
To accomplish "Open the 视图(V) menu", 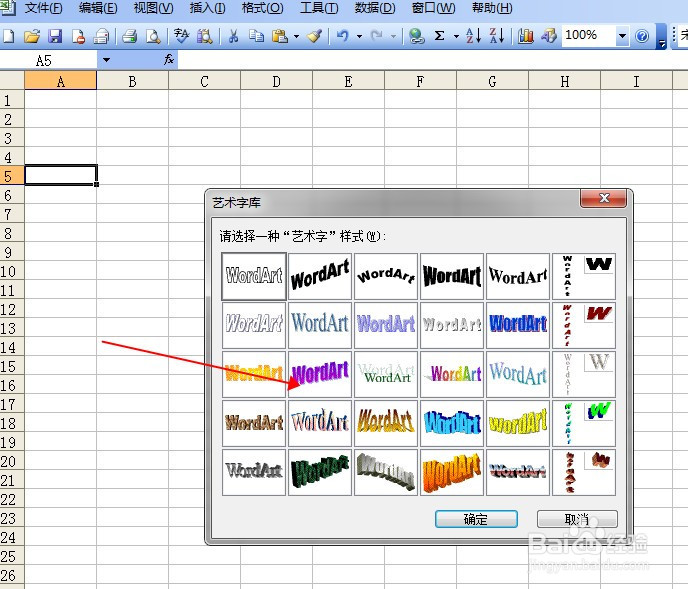I will pyautogui.click(x=153, y=8).
